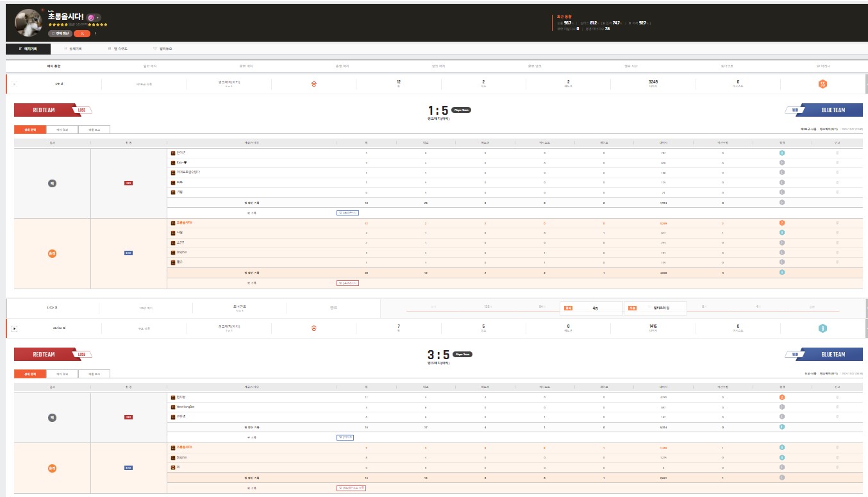Click the RED TEAM banner of second match
Screen dimensions: 868x497
point(44,355)
